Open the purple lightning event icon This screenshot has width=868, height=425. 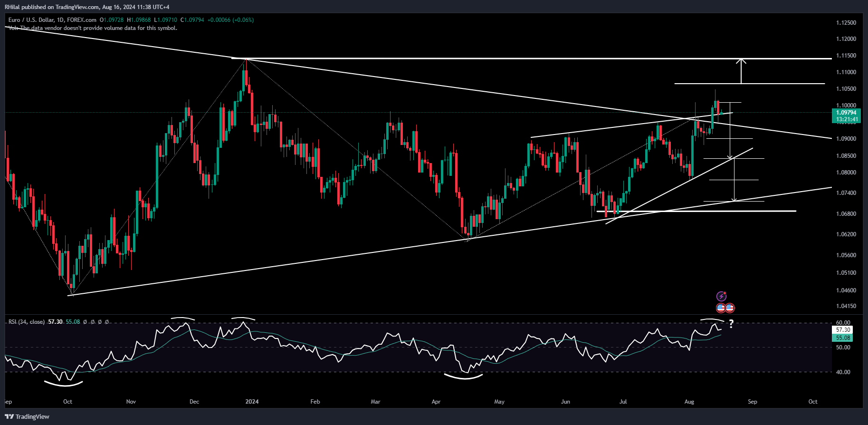point(721,297)
